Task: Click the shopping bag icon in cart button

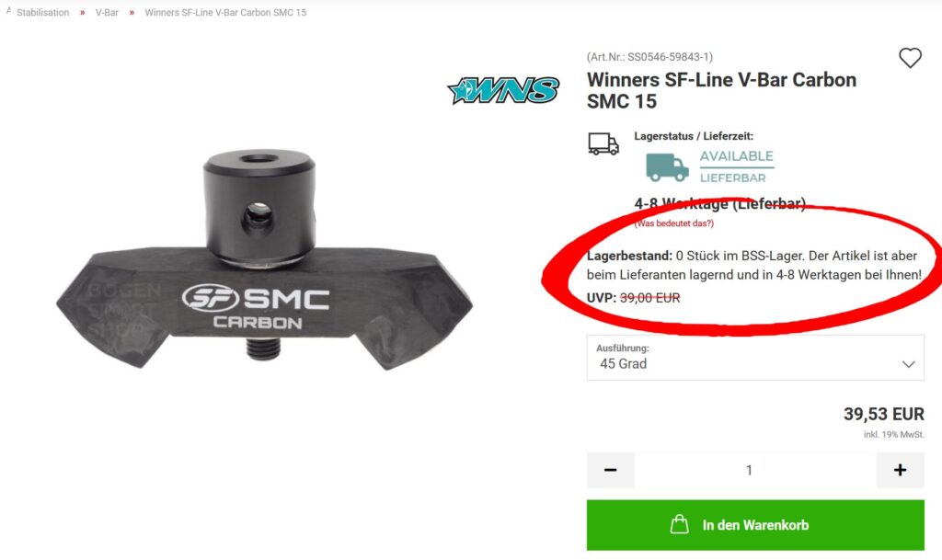Action: tap(680, 524)
